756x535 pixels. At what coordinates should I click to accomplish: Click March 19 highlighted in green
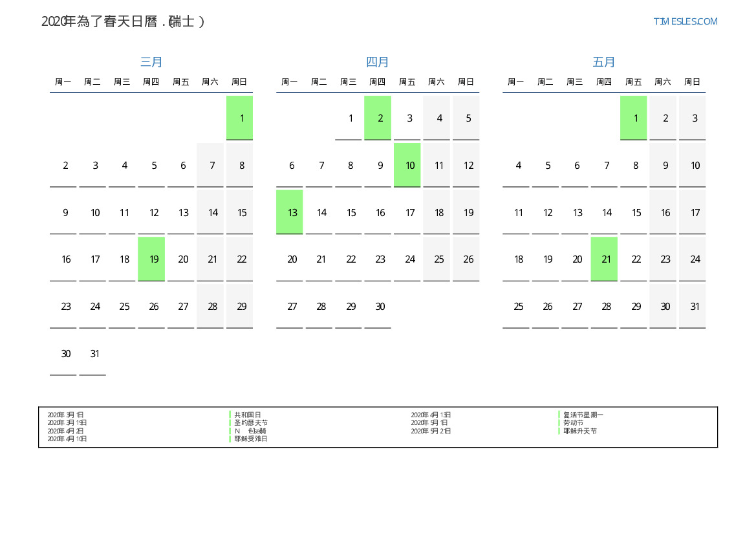[151, 259]
